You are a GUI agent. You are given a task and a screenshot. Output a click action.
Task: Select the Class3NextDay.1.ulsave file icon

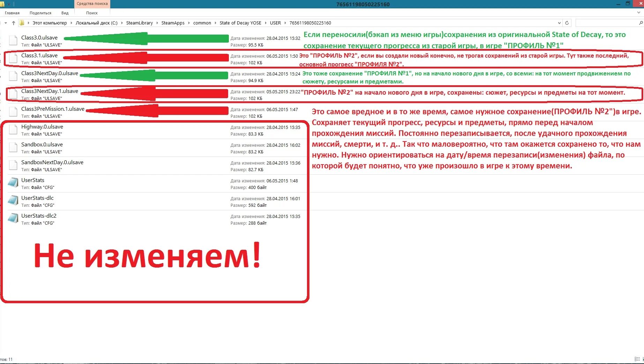pos(13,94)
